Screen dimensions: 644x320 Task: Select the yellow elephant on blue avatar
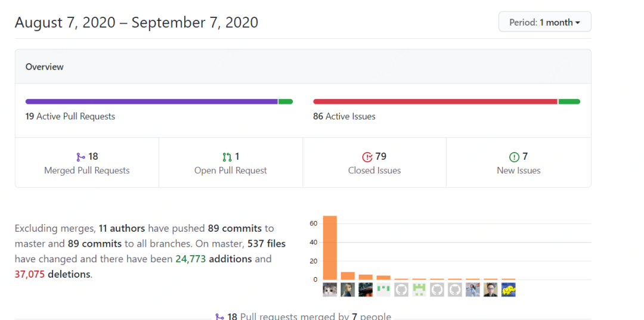[509, 290]
